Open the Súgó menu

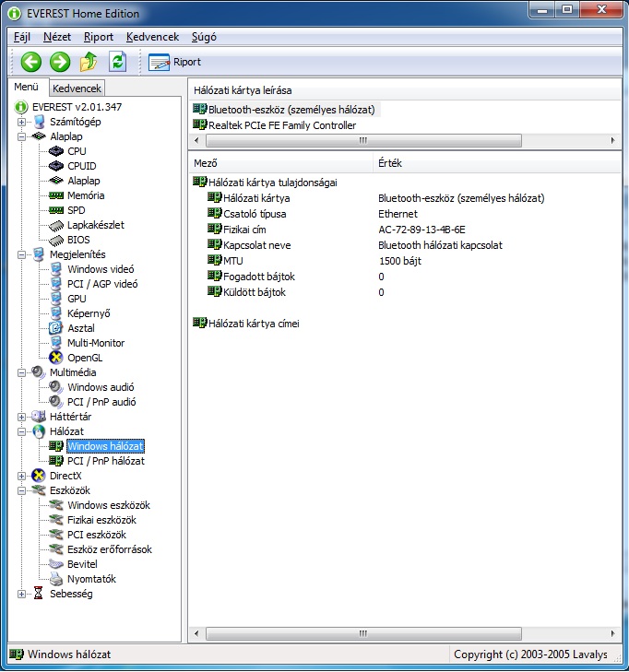204,37
